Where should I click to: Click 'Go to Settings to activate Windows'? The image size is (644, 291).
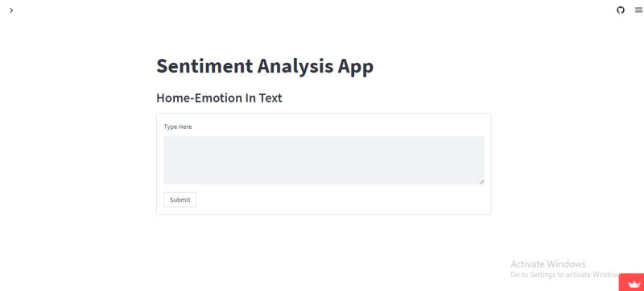[565, 275]
